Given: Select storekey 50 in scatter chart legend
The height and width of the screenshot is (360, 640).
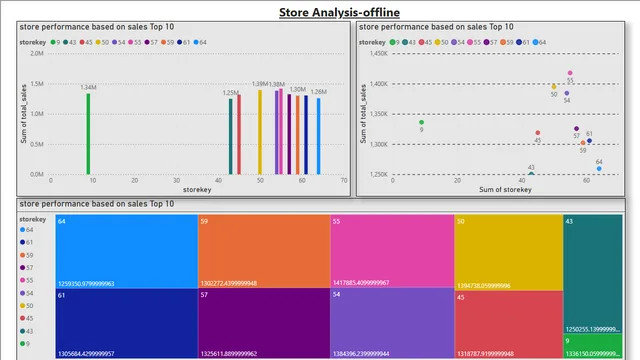Looking at the screenshot, I should pyautogui.click(x=442, y=42).
